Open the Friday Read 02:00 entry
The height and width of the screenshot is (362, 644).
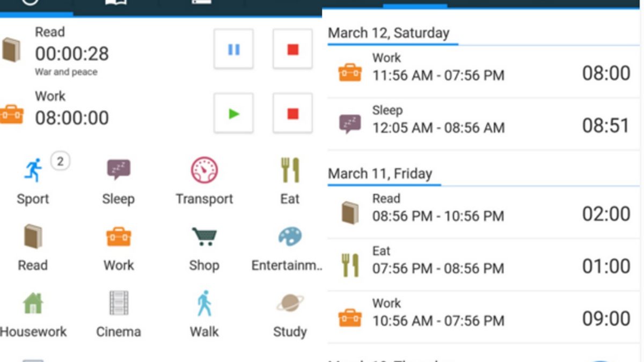click(483, 213)
